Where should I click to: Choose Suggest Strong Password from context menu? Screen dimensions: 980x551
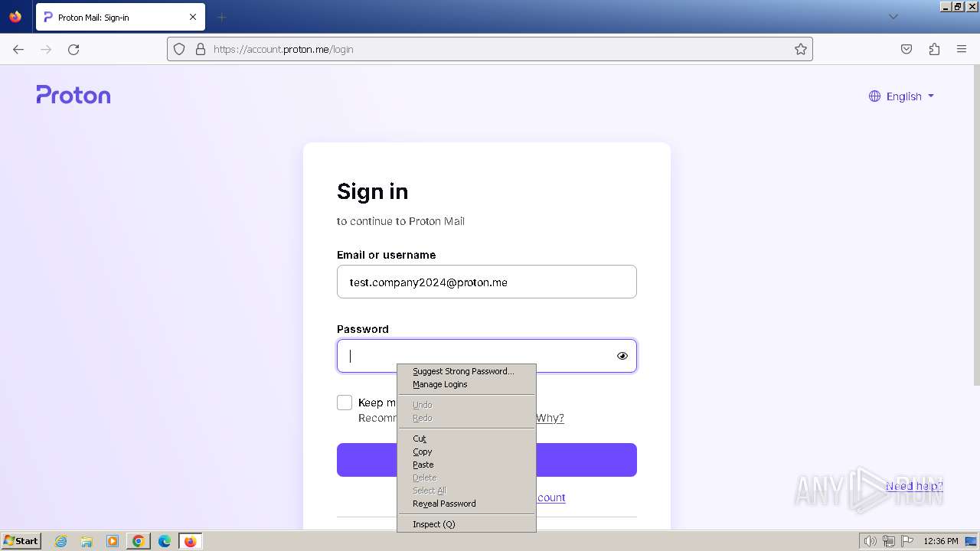[466, 371]
